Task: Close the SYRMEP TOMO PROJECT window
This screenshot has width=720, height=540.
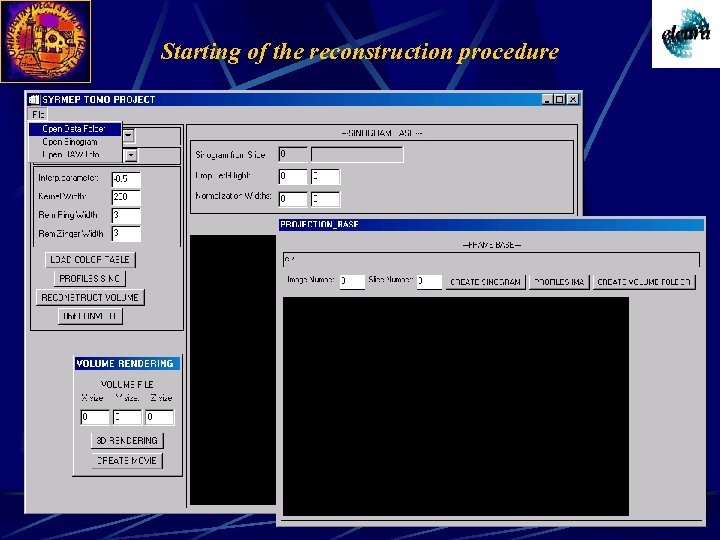Action: pyautogui.click(x=573, y=99)
